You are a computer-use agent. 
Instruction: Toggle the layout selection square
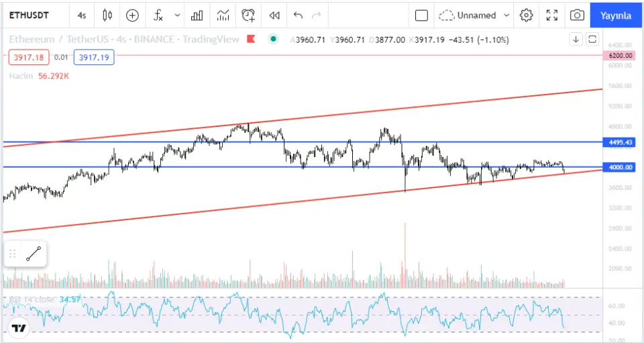coord(421,15)
